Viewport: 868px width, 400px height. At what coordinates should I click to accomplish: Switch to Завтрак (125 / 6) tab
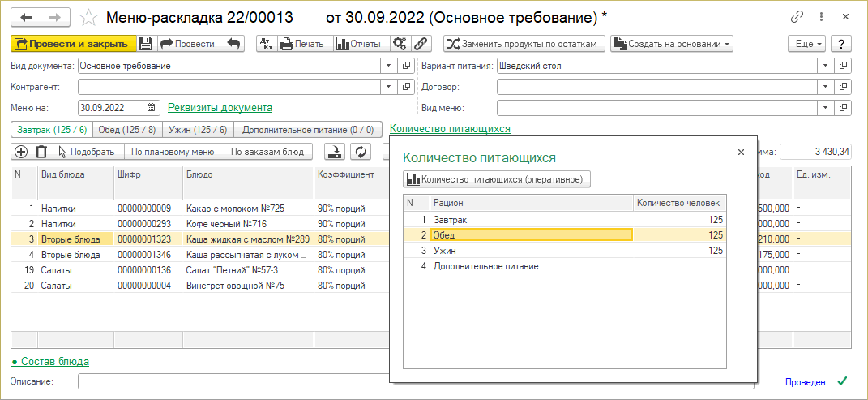[52, 130]
